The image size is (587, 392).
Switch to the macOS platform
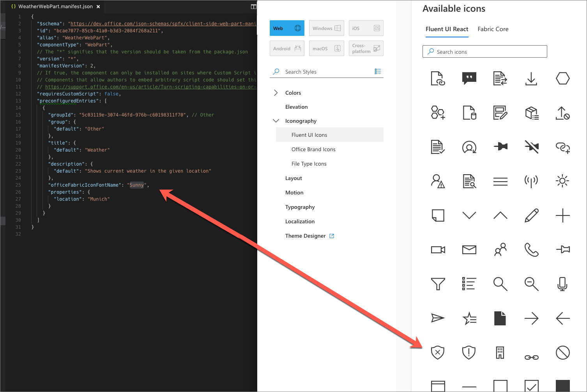327,48
